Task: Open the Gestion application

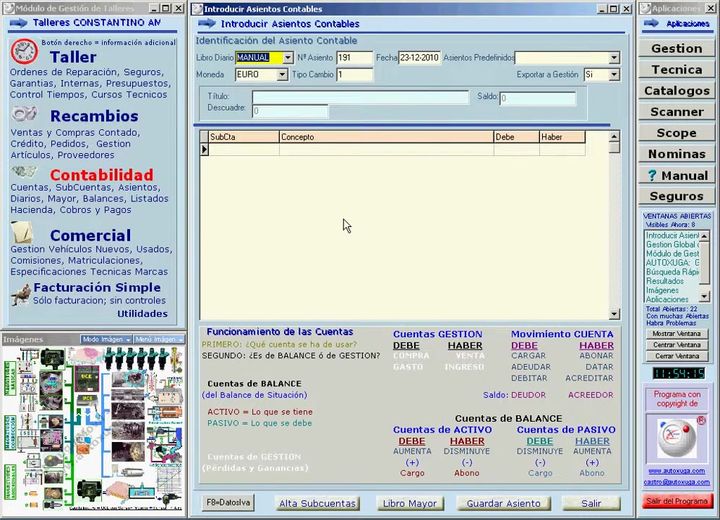Action: [676, 49]
